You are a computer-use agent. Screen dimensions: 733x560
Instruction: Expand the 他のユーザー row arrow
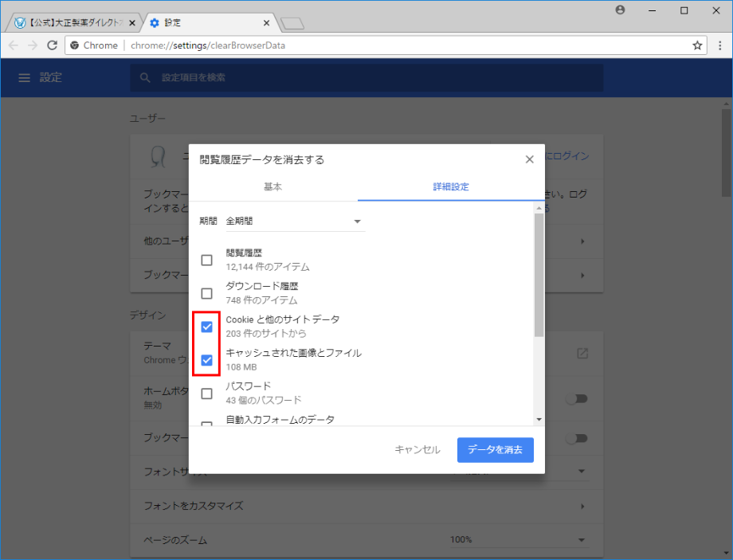point(582,241)
